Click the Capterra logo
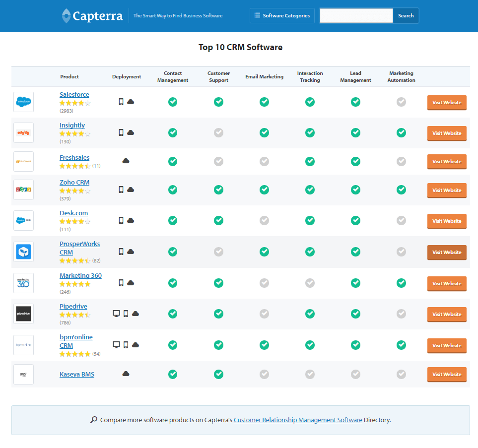This screenshot has height=448, width=478. point(92,15)
